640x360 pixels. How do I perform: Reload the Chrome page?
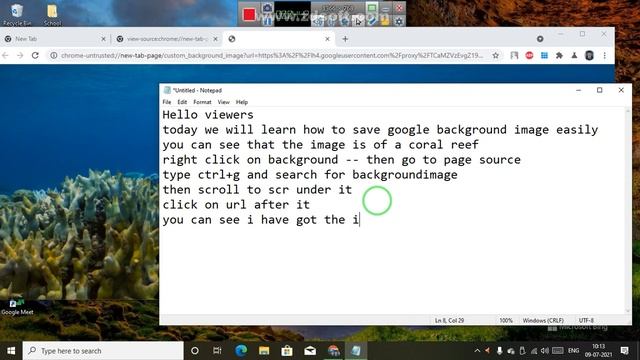click(x=35, y=55)
